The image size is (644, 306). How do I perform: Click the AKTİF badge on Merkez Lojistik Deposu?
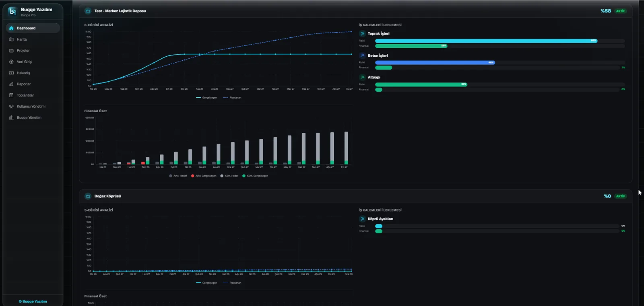(x=621, y=11)
